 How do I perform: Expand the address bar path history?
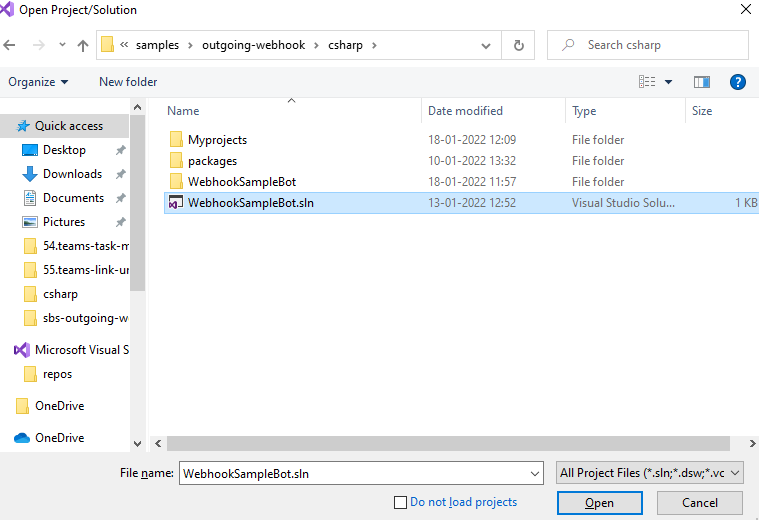pyautogui.click(x=486, y=46)
